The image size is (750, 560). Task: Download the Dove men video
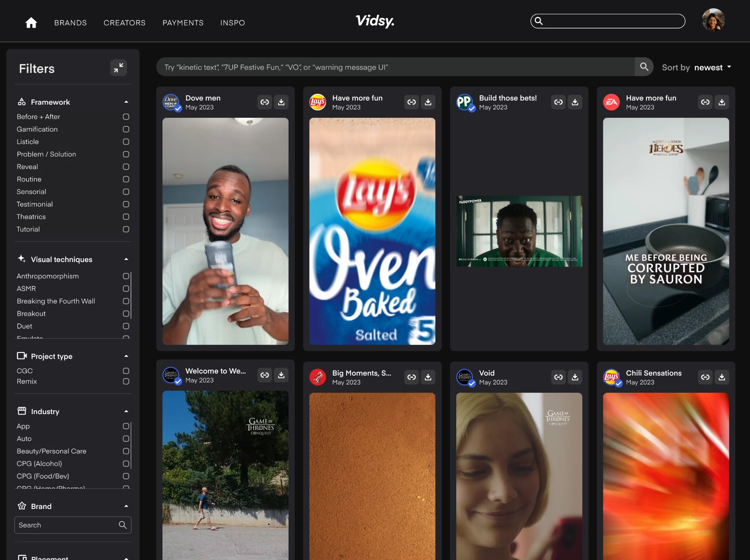click(x=281, y=102)
